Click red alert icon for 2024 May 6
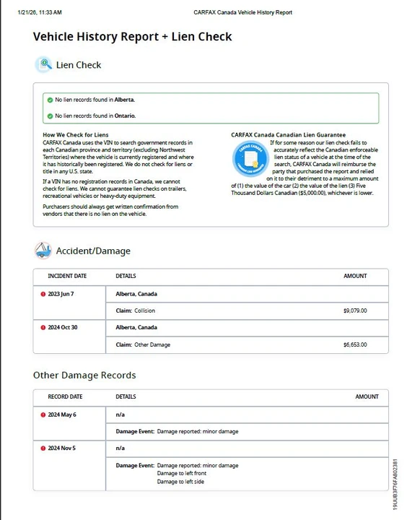Screen dimensions: 420x520 43,415
